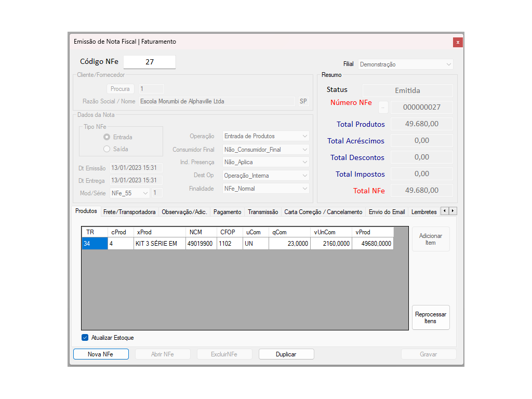This screenshot has width=532, height=399.
Task: Click the Nova NFe button
Action: coord(101,354)
